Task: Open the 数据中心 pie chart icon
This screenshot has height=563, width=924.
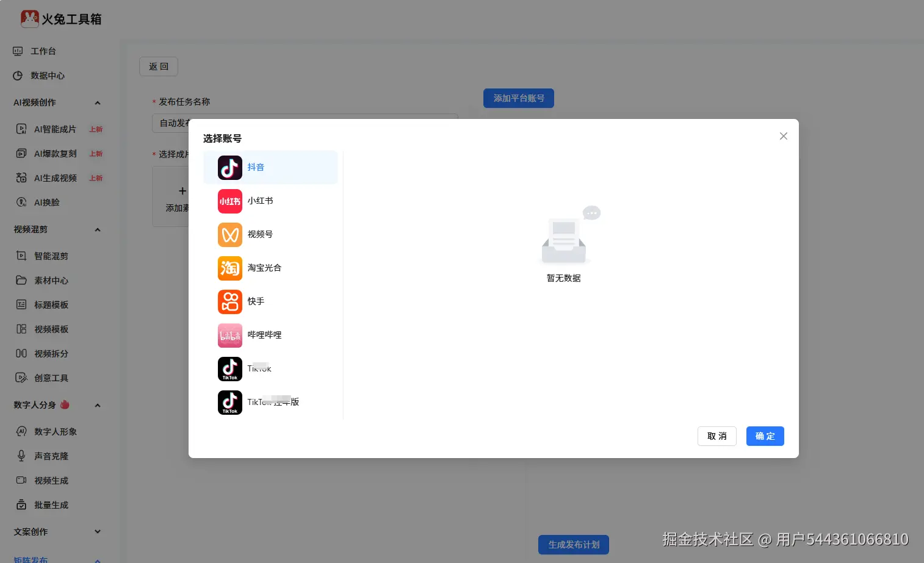Action: 18,76
